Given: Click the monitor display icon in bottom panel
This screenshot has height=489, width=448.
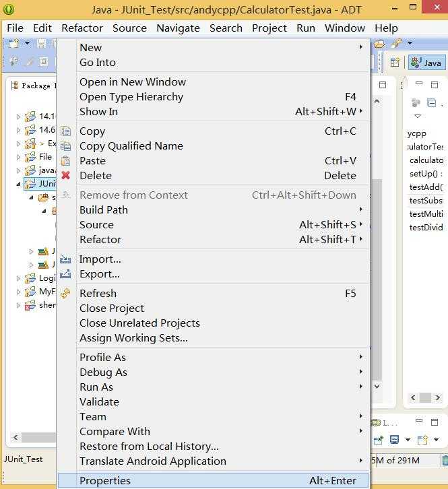Looking at the screenshot, I should click(x=394, y=440).
